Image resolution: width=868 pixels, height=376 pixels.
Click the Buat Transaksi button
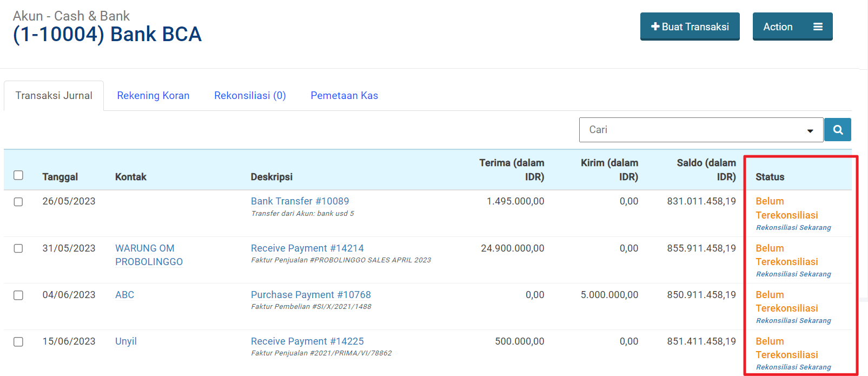690,27
